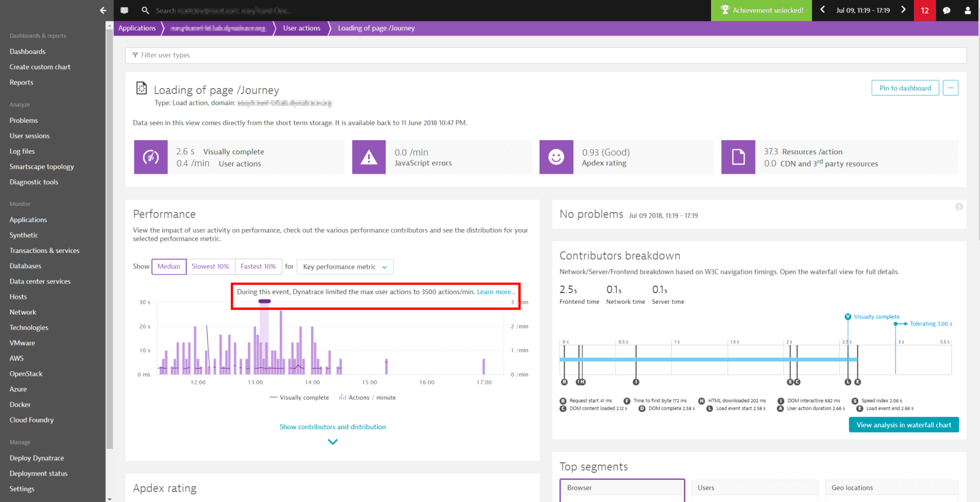Collapse sidebar with the back arrow icon

(x=103, y=10)
